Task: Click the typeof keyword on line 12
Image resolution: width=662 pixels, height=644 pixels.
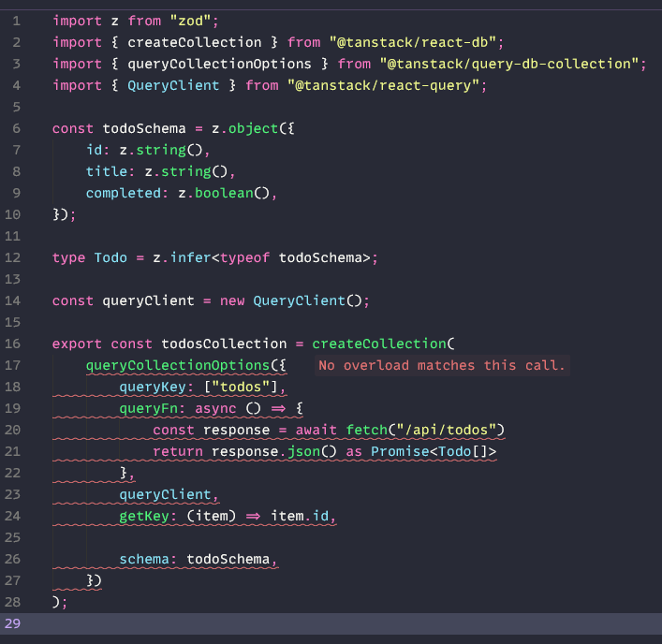Action: [x=245, y=257]
